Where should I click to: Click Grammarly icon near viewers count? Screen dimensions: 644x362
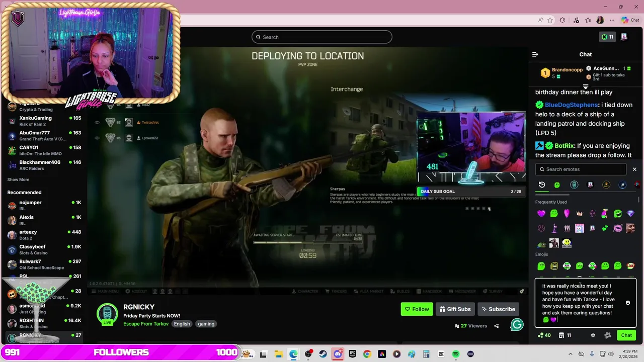517,325
